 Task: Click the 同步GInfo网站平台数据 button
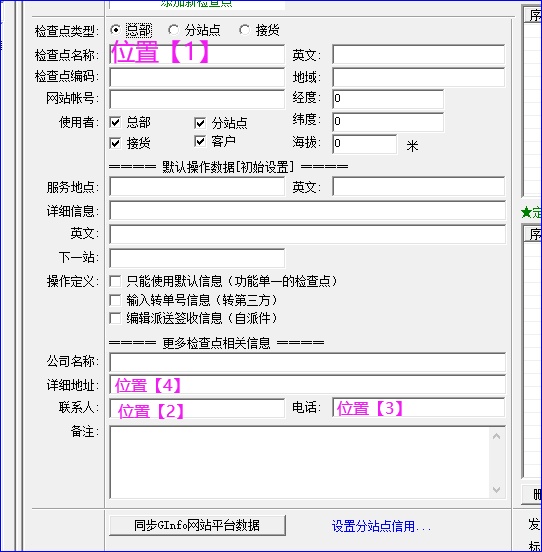point(197,526)
